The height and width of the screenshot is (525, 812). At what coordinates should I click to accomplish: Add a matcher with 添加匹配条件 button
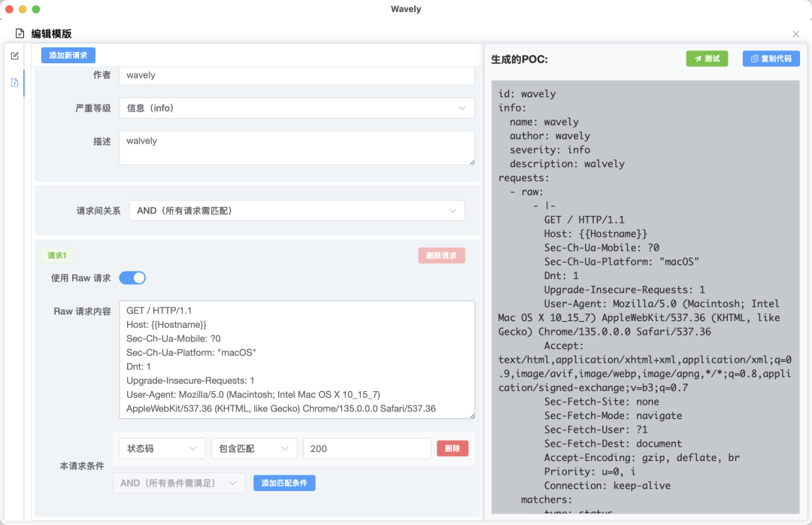284,483
